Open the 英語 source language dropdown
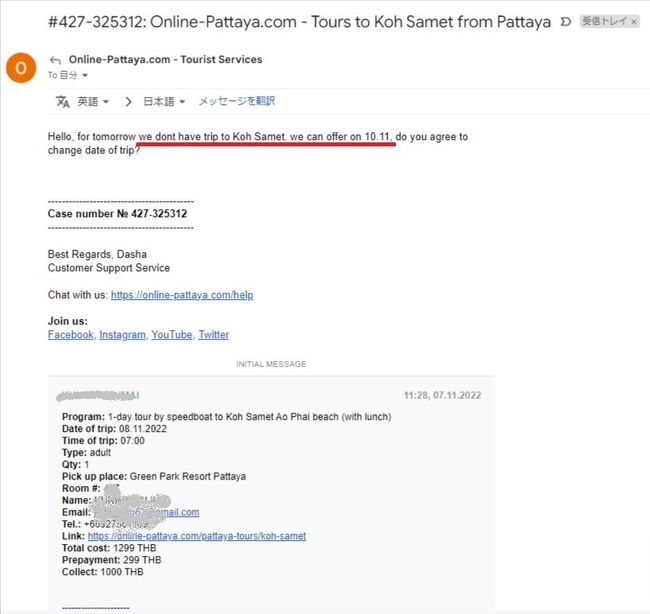 (x=95, y=101)
